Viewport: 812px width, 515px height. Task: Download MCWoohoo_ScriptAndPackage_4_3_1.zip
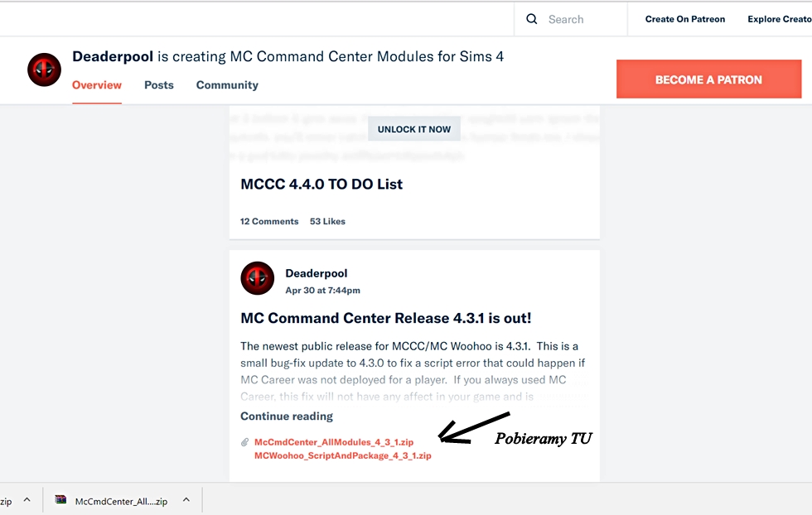coord(343,455)
